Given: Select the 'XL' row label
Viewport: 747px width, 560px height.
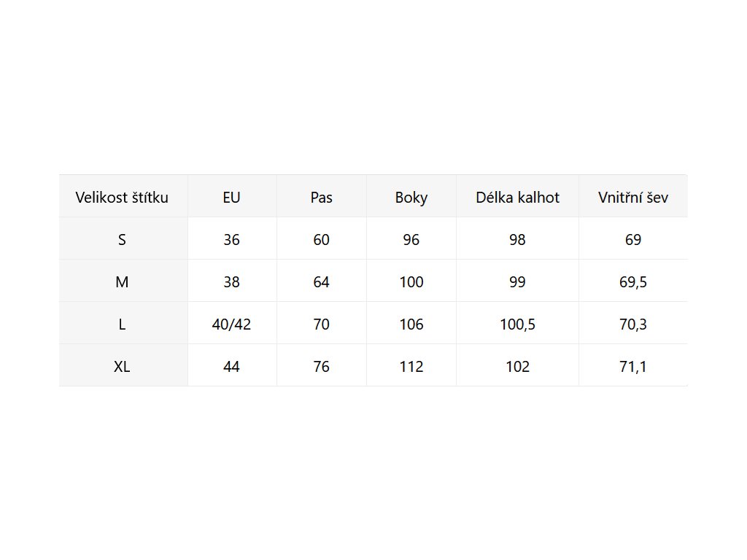Looking at the screenshot, I should (x=122, y=366).
